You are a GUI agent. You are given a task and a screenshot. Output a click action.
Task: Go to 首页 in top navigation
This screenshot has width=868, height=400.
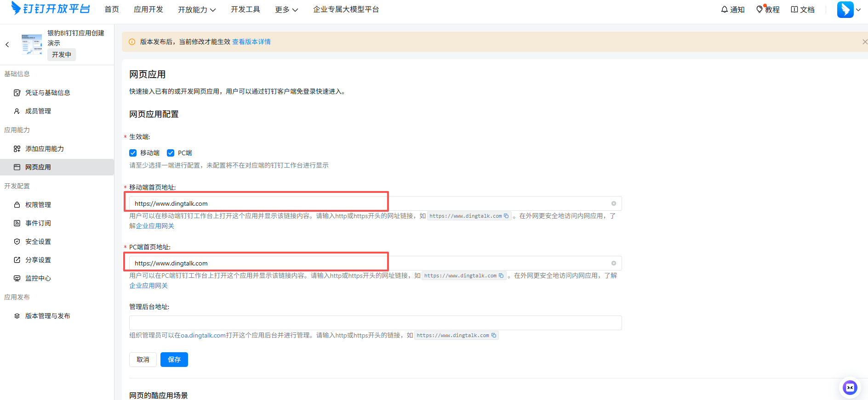click(x=112, y=9)
